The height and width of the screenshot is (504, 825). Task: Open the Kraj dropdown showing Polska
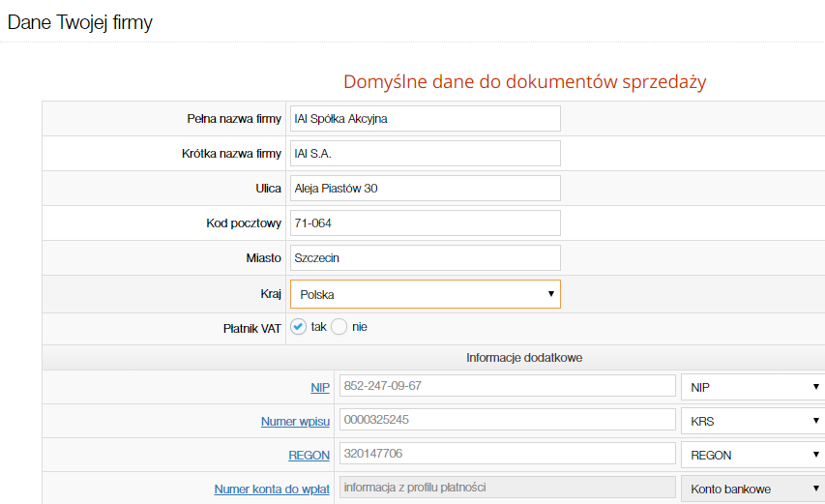point(426,294)
